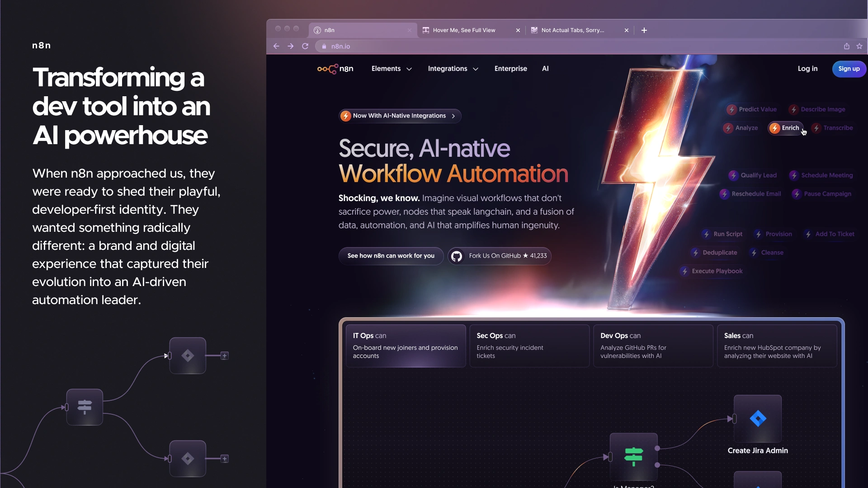The image size is (868, 488).
Task: Click the 'Qualify Lead' chip
Action: (753, 175)
